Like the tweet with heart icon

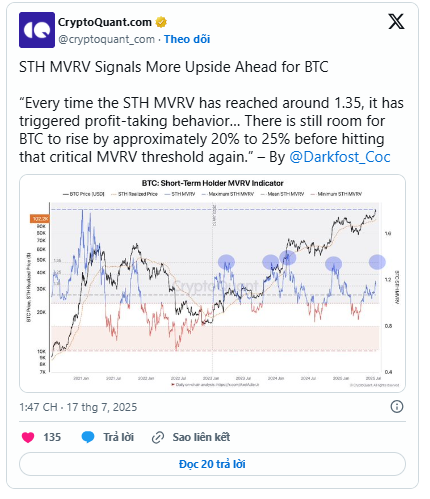(x=28, y=437)
